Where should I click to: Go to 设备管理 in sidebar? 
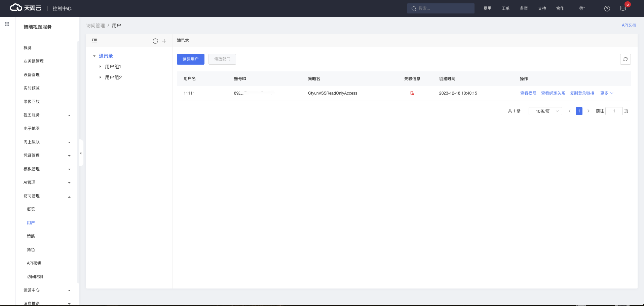tap(32, 75)
